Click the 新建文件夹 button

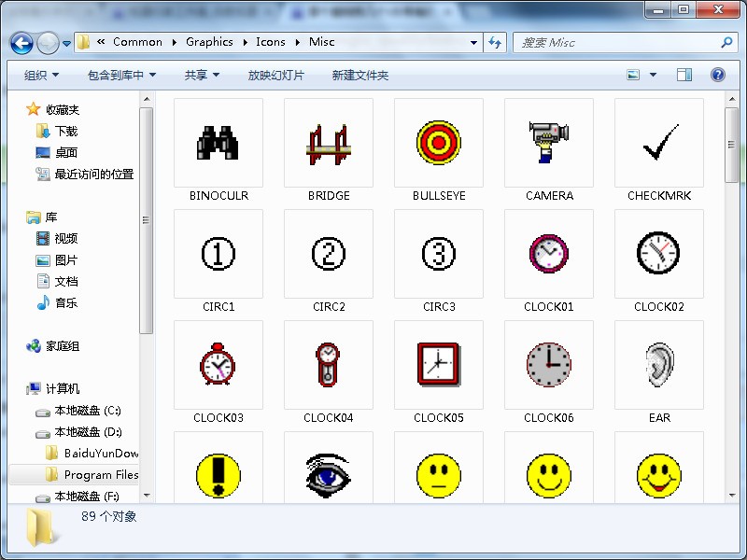359,75
